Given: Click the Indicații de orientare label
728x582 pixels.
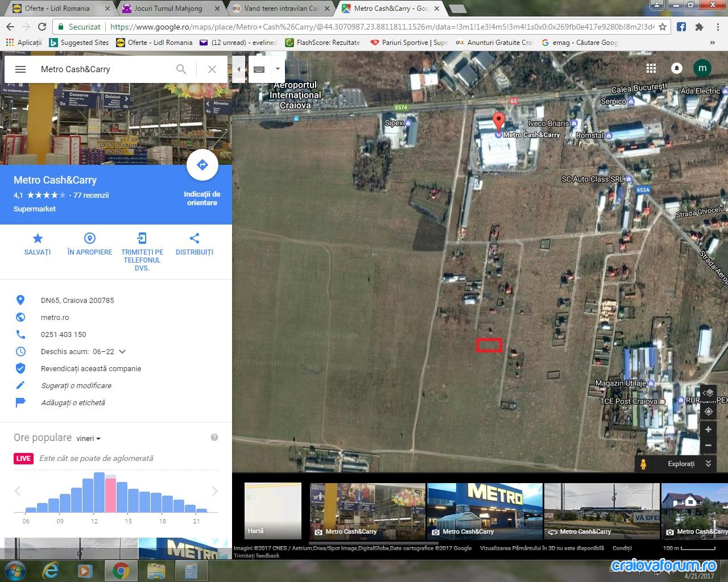Looking at the screenshot, I should tap(202, 198).
